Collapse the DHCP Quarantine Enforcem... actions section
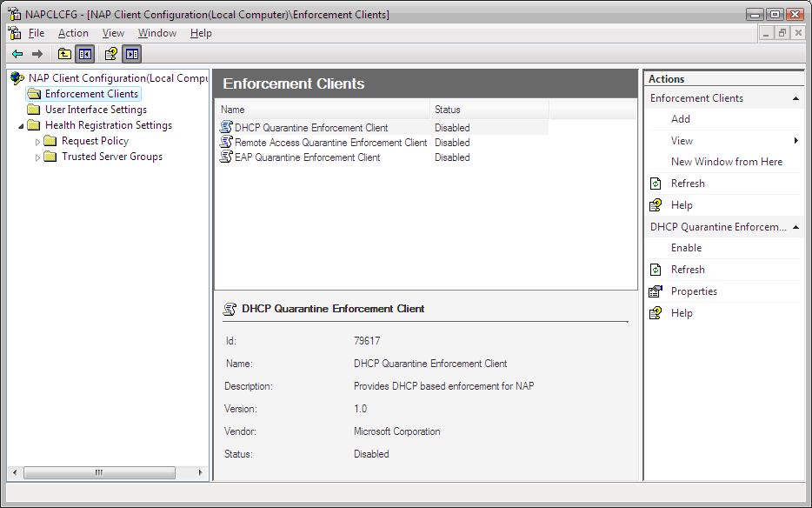 pyautogui.click(x=795, y=227)
